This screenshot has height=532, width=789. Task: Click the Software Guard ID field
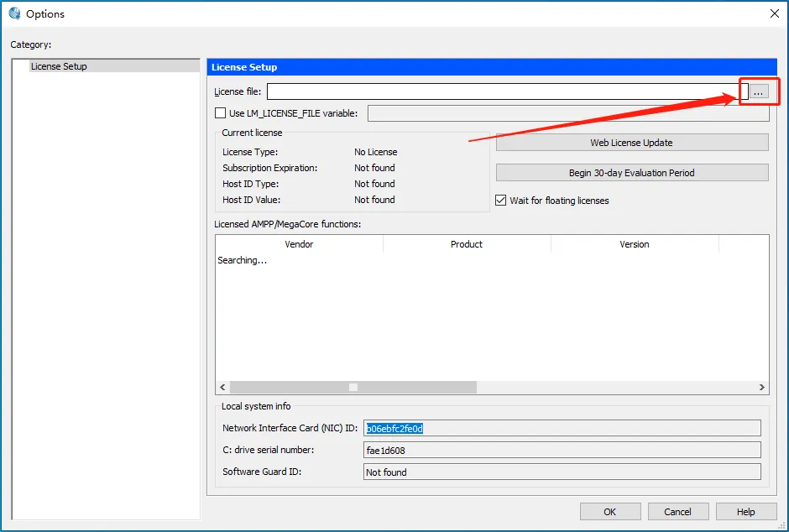(x=562, y=472)
